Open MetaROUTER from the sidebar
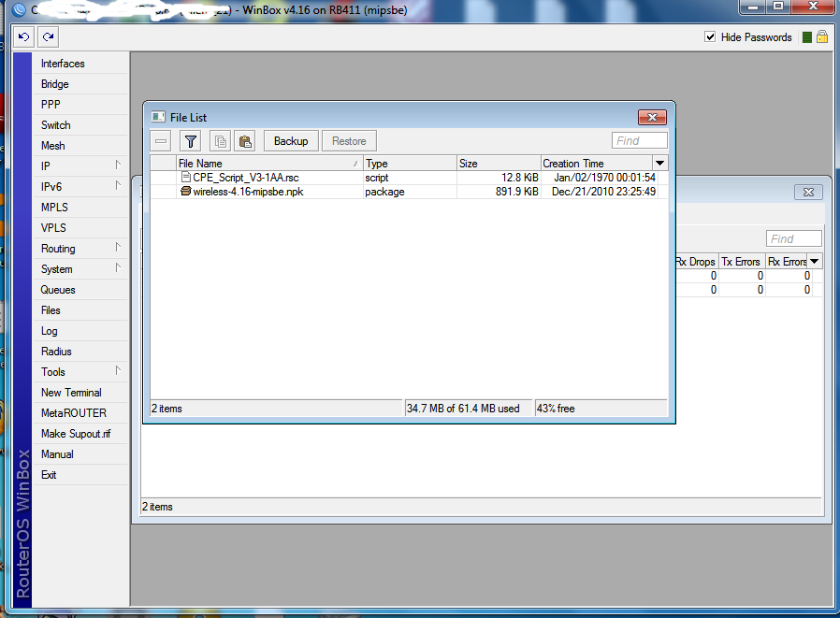Viewport: 840px width, 618px height. [80, 413]
